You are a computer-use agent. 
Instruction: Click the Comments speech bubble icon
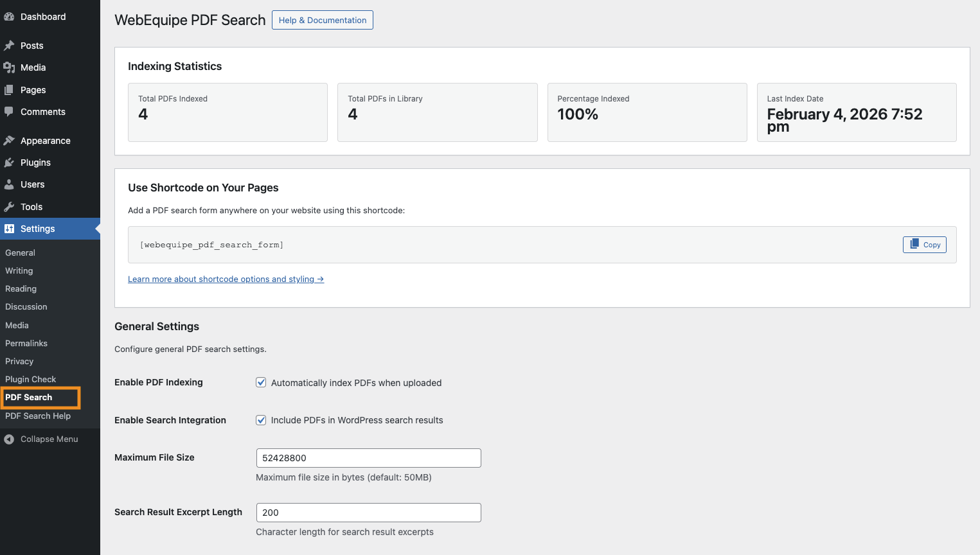pyautogui.click(x=9, y=112)
